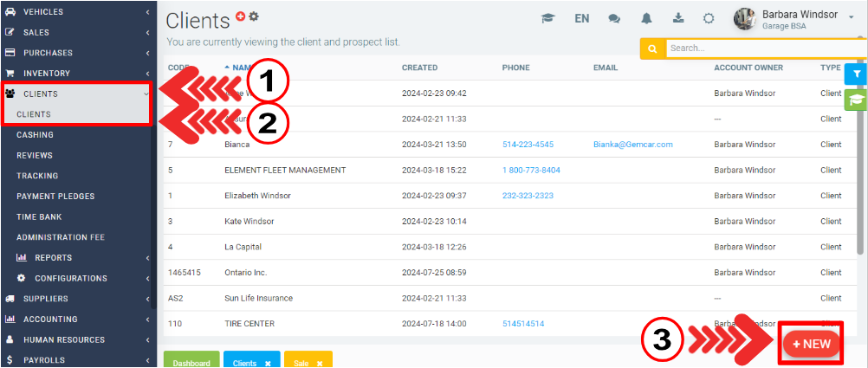Click the orange search magnifier icon

652,48
